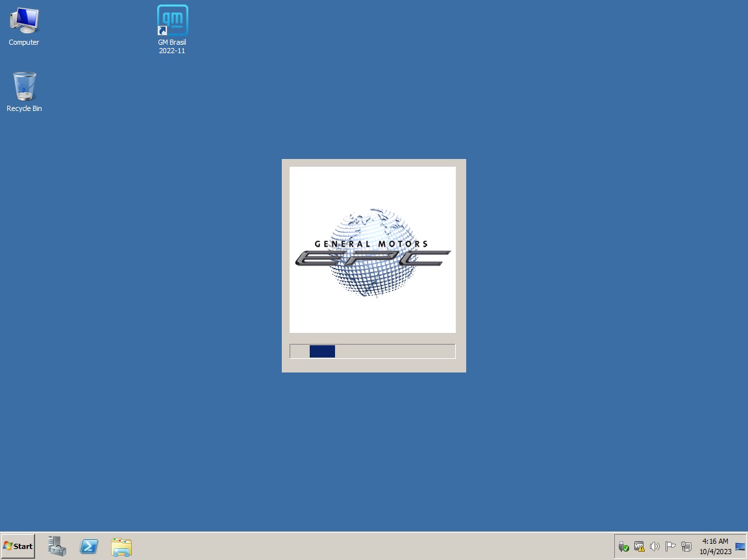This screenshot has width=748, height=560.
Task: Launch Windows PowerShell from the taskbar
Action: pyautogui.click(x=89, y=546)
